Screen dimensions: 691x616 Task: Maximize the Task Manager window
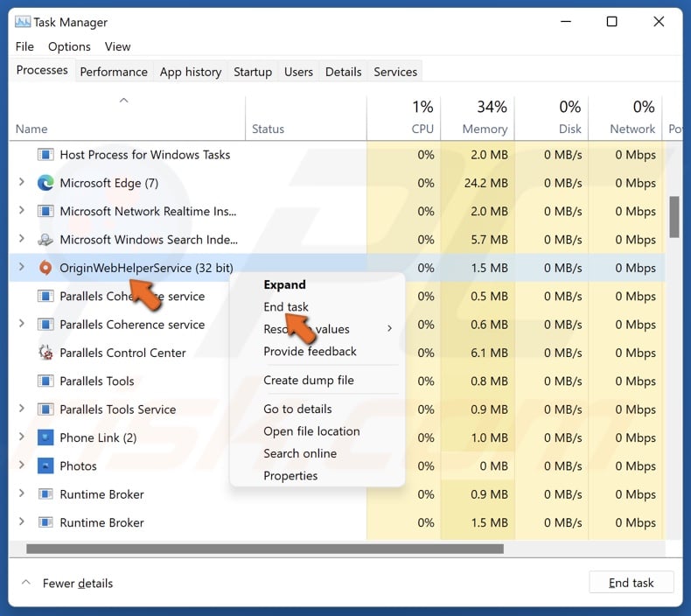[x=611, y=21]
